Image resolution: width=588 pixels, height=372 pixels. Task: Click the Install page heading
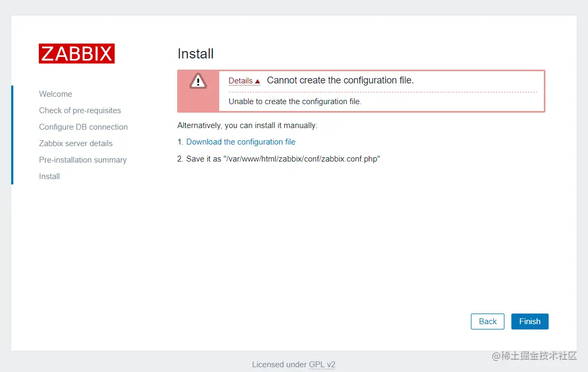(x=196, y=54)
